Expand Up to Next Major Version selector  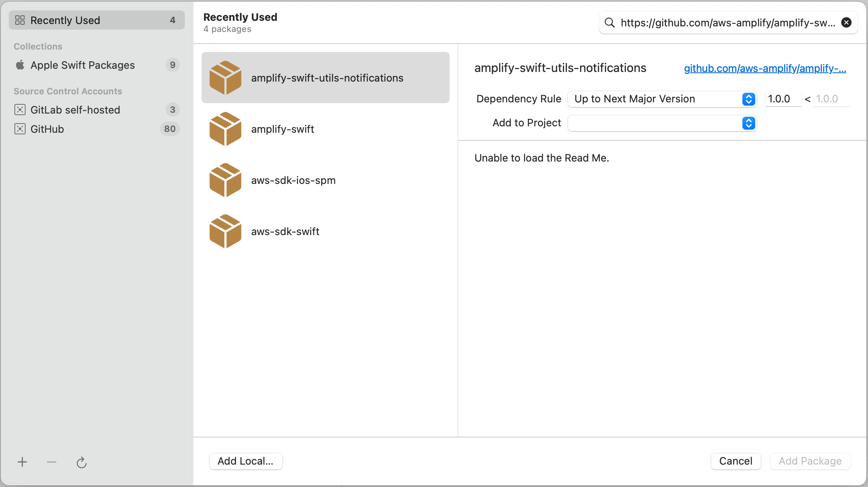(x=748, y=99)
